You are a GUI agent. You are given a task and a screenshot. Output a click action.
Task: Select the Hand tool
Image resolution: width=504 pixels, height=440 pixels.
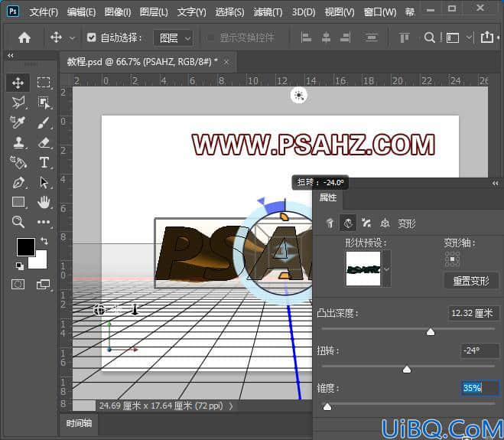point(44,202)
